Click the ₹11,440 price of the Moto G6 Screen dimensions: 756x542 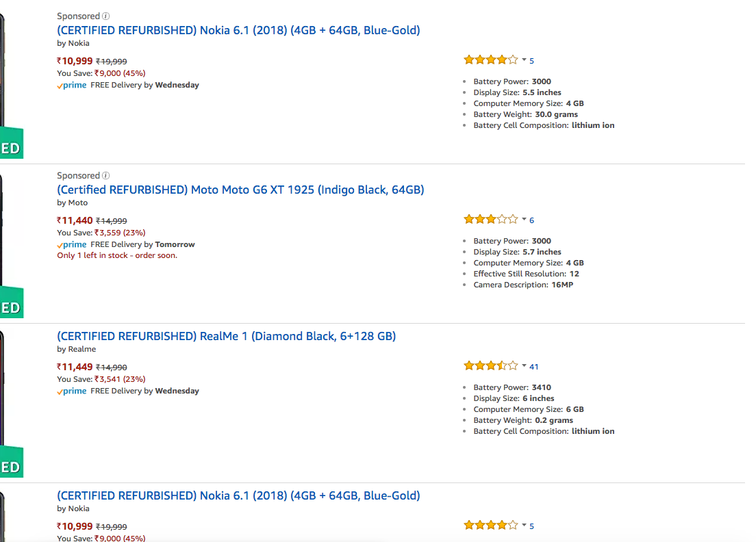(75, 220)
